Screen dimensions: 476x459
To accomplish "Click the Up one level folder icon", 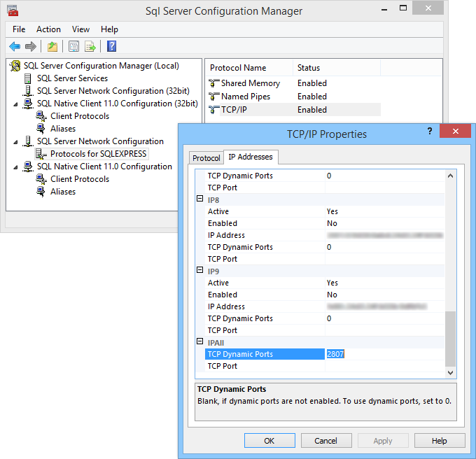I will pyautogui.click(x=52, y=46).
